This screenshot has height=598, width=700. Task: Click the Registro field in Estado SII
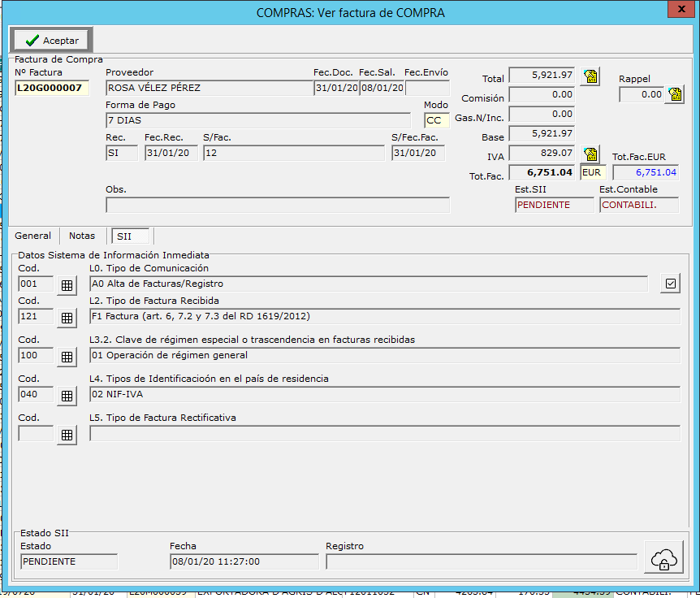pos(482,561)
